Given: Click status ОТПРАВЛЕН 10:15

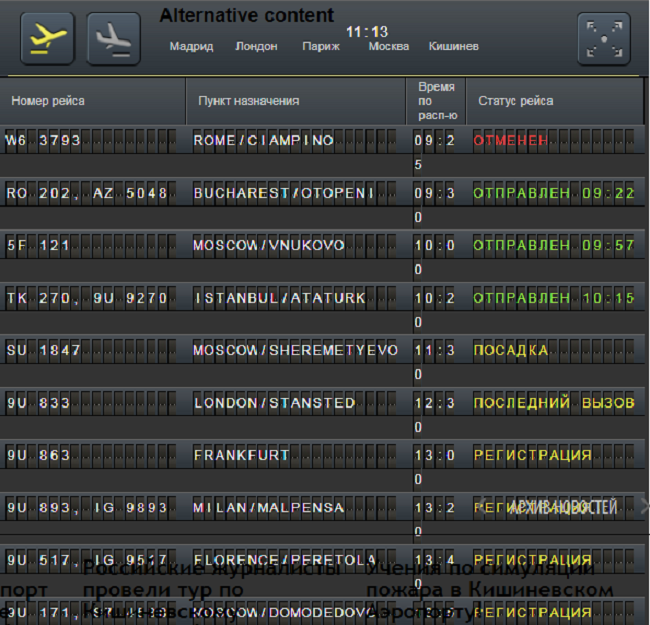Looking at the screenshot, I should 554,298.
